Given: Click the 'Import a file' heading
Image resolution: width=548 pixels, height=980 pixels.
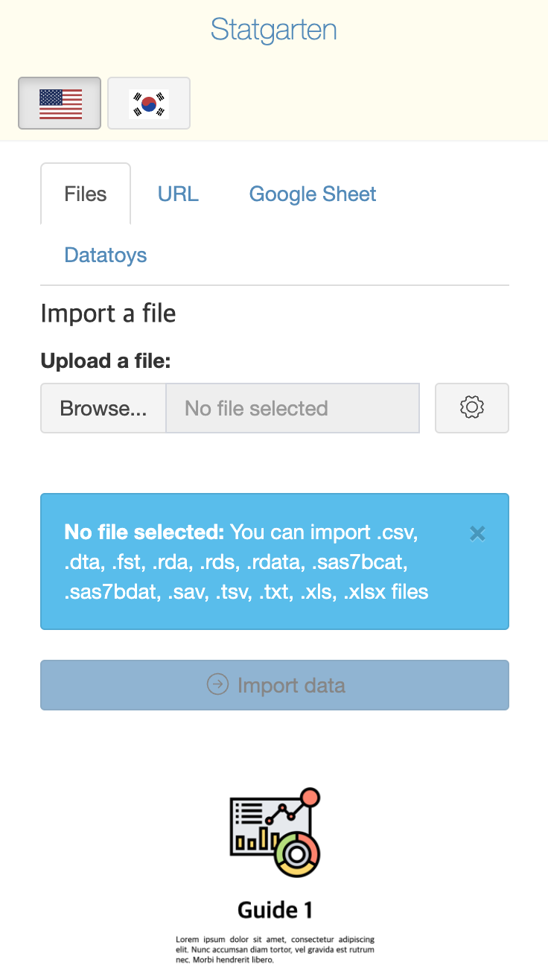Looking at the screenshot, I should point(108,314).
